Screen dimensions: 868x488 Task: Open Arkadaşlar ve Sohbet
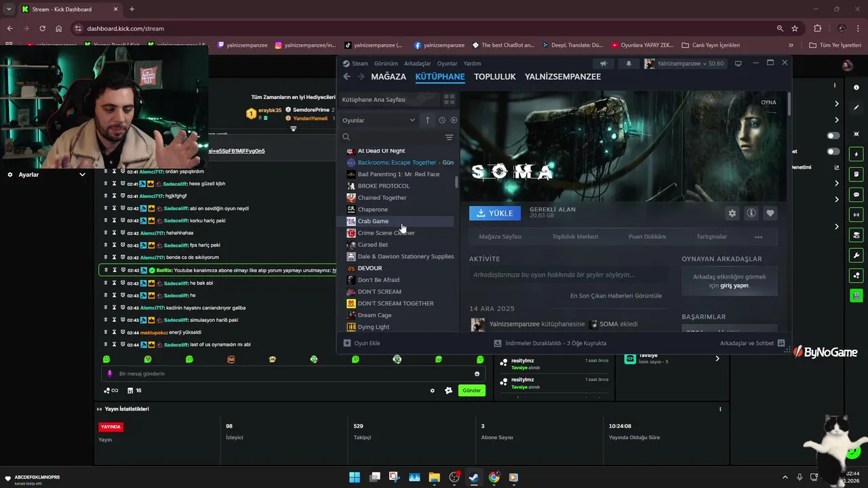coord(752,343)
